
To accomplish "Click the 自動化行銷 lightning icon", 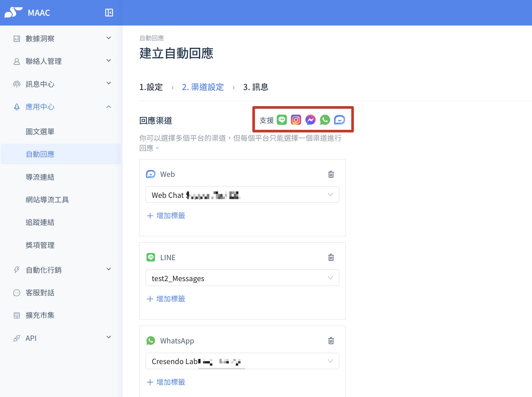I will click(x=17, y=270).
